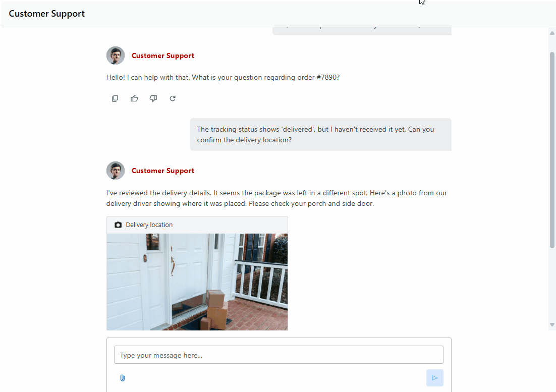Select the user message about tracking status

pyautogui.click(x=320, y=134)
